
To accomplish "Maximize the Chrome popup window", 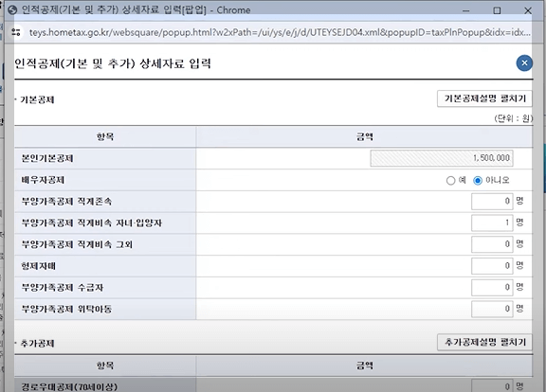I will [497, 10].
